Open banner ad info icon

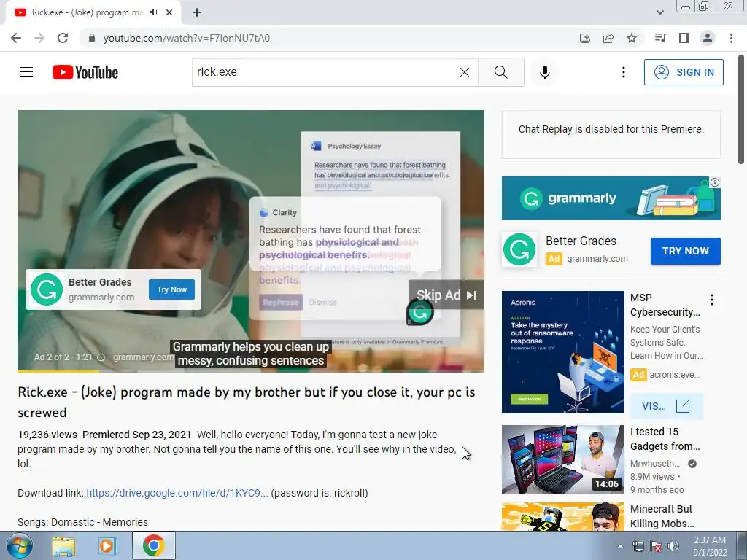pos(715,182)
